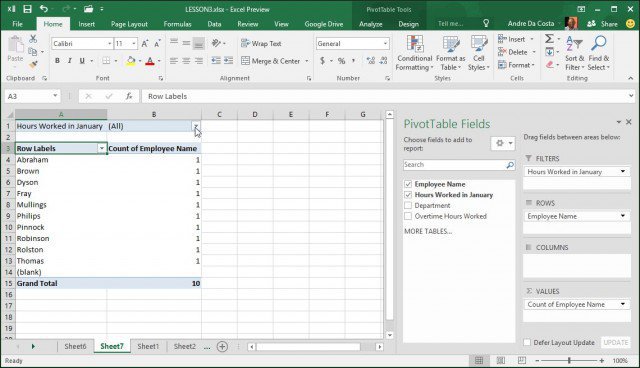Apply the red Font Color swatch

coord(150,61)
